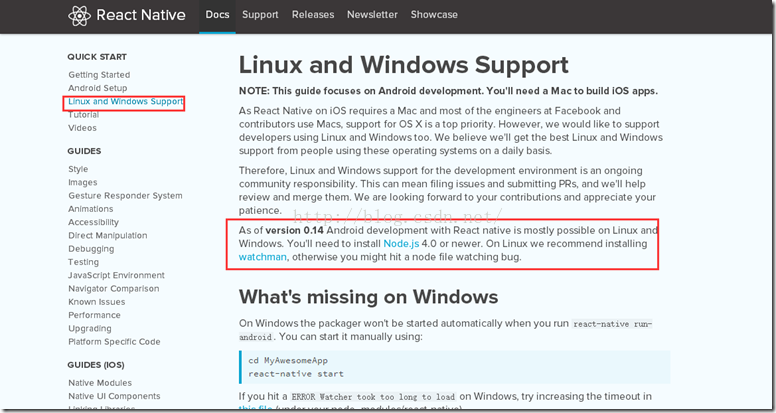Select Navigator Comparison in sidebar
Screen dimensions: 776x413
(114, 289)
